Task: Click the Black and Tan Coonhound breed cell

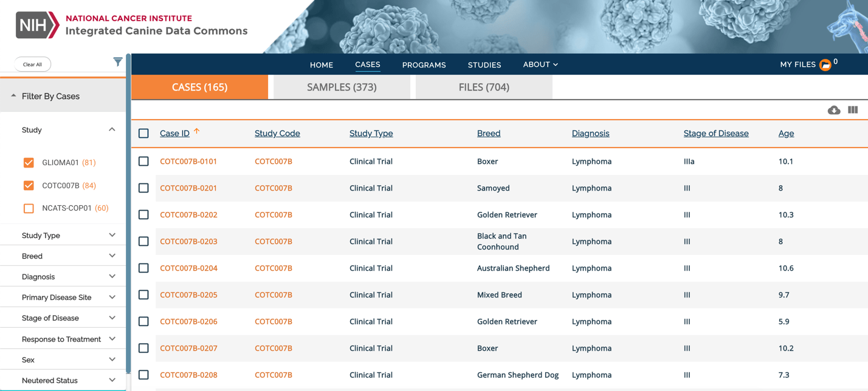Action: coord(502,241)
